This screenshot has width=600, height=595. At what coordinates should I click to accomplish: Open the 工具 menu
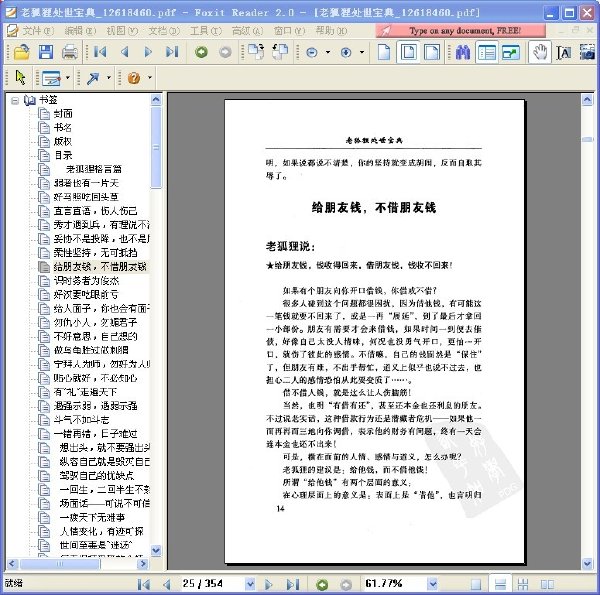[206, 31]
